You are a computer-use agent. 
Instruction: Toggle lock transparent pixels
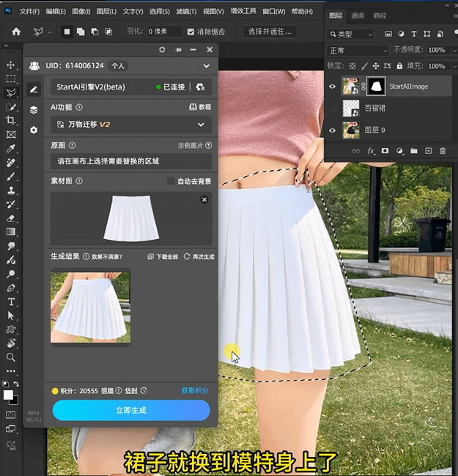point(352,66)
